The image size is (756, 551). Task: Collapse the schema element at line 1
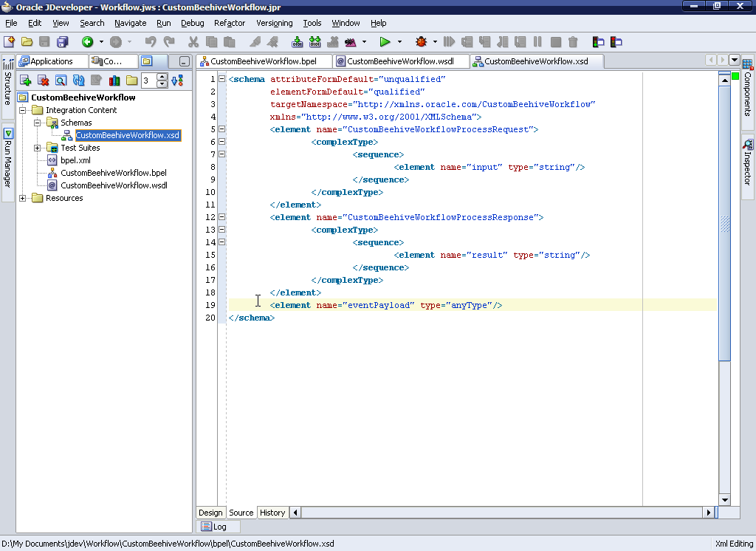222,79
